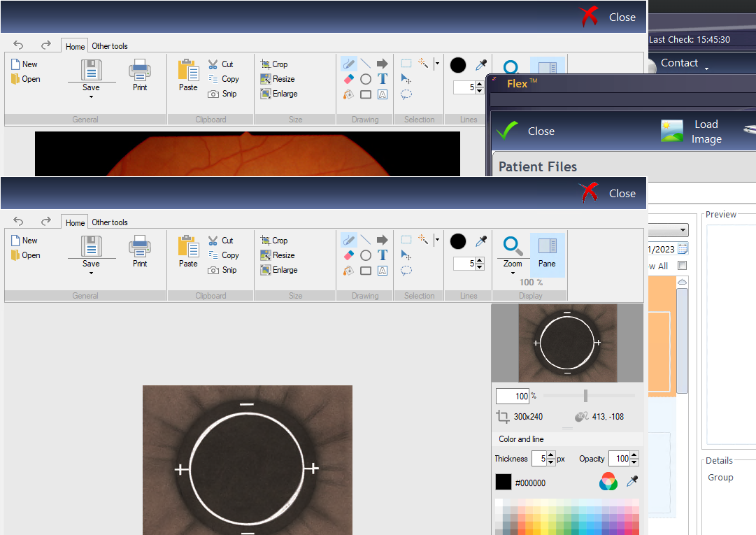Click Cut in ring-image editor
The image size is (756, 535).
point(221,240)
